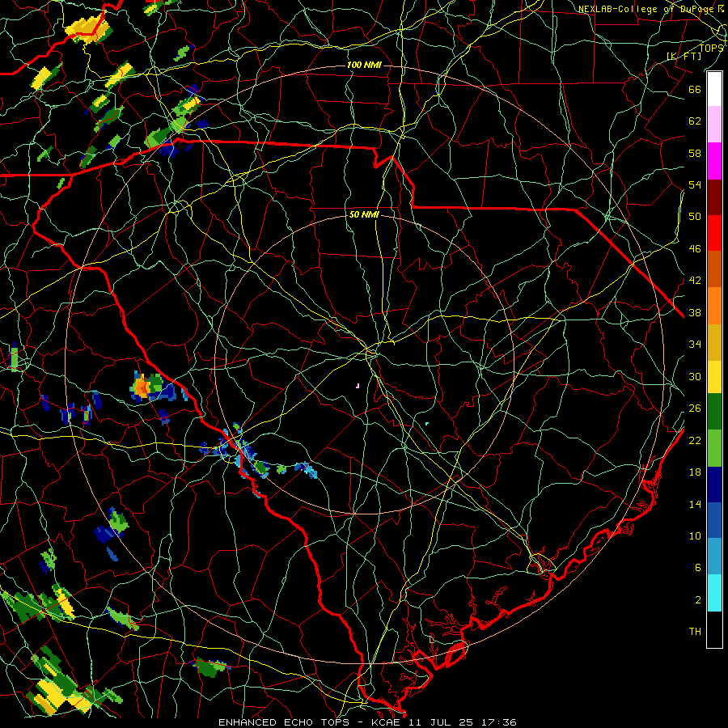Click the orange-core echo cell on the map
This screenshot has width=728, height=728.
[141, 387]
